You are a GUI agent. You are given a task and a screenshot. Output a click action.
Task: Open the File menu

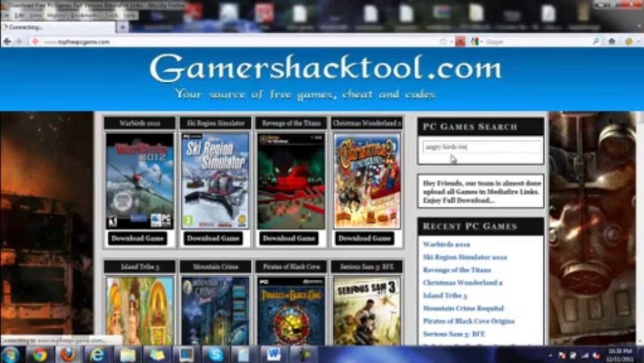pos(5,16)
